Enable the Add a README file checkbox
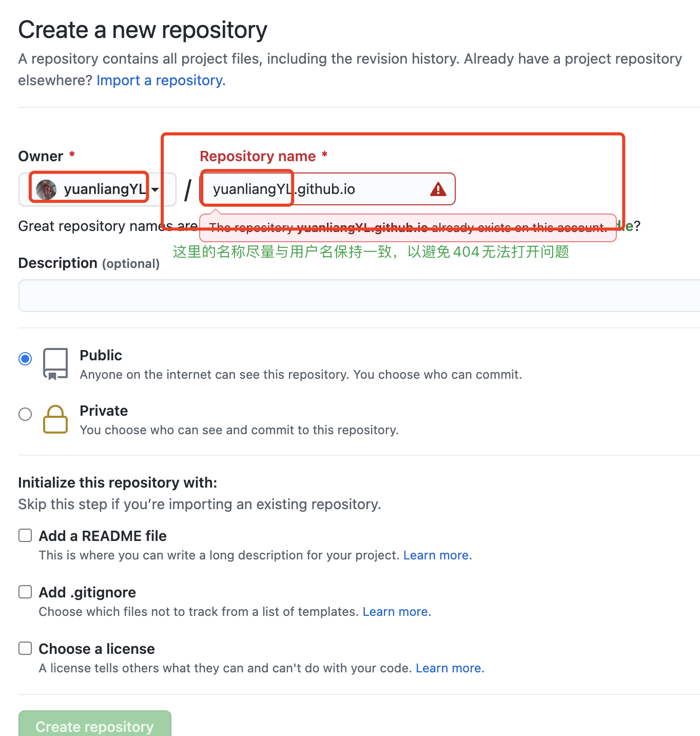The width and height of the screenshot is (700, 736). pos(25,536)
